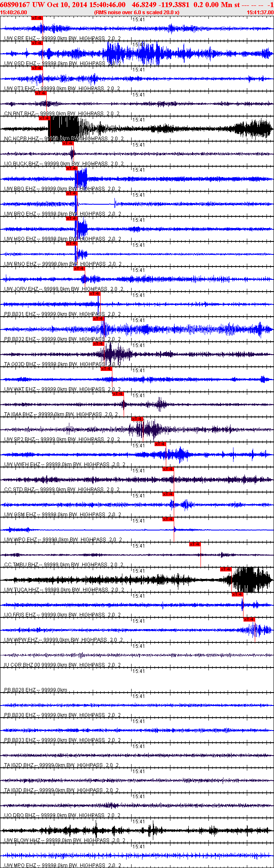Select the red pick flag on UW WAT trace
274x868 pixels.
pyautogui.click(x=107, y=369)
